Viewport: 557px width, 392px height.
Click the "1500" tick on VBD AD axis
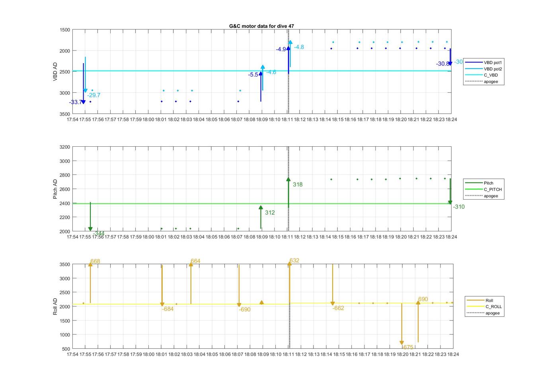pyautogui.click(x=65, y=30)
